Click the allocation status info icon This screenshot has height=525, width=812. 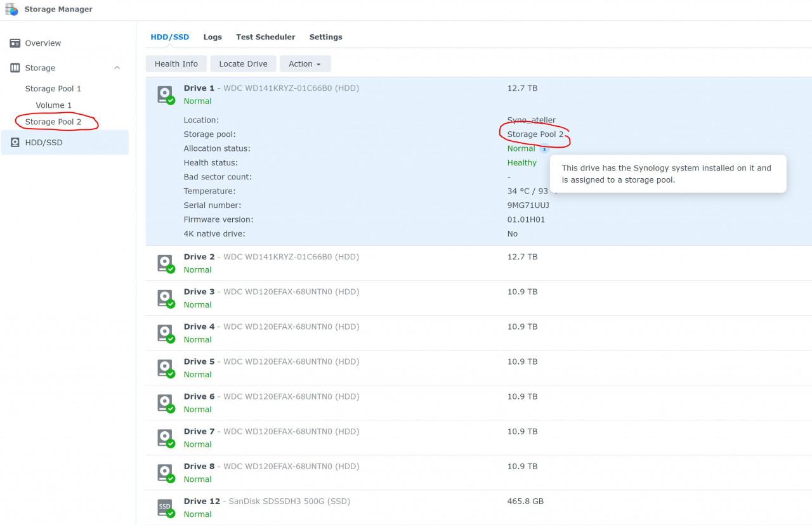(544, 148)
